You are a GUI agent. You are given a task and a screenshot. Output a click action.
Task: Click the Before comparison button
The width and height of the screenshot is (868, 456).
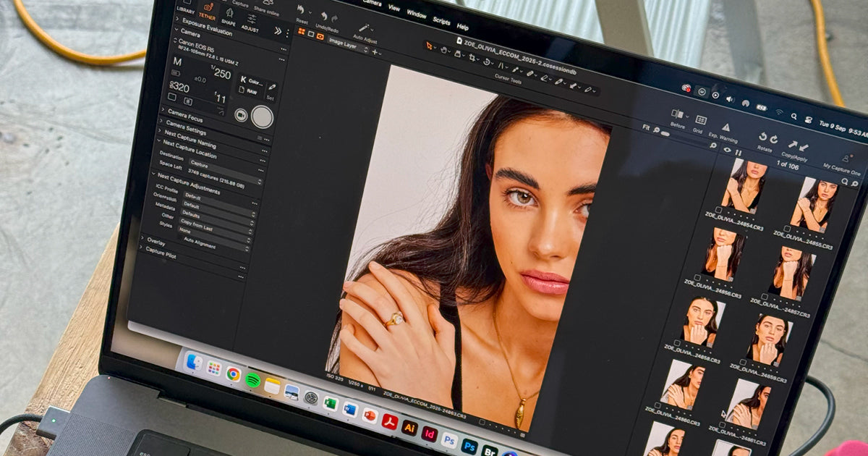tap(678, 115)
